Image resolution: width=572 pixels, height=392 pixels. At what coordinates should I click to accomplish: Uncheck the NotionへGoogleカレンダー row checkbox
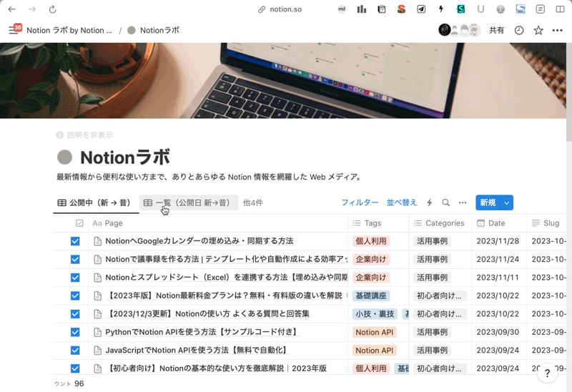click(75, 241)
